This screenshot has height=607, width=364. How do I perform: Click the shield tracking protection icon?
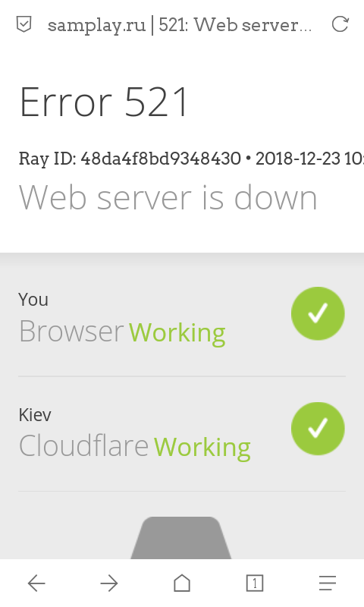24,25
